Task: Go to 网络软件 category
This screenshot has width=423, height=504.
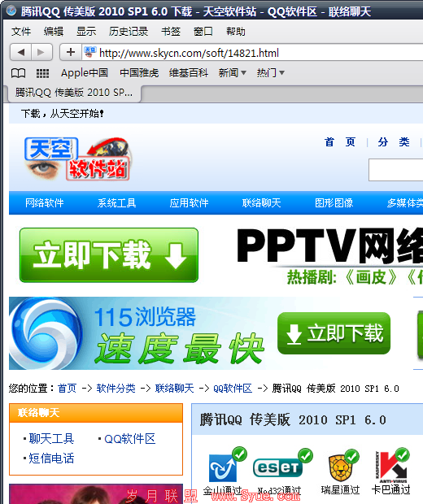Action: click(x=45, y=203)
